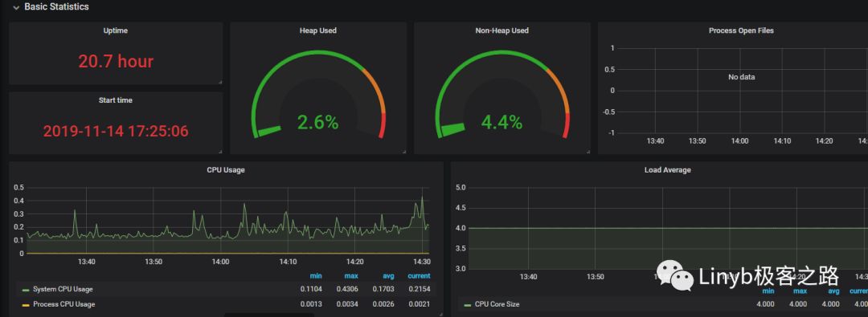The height and width of the screenshot is (317, 868).
Task: Sort CPU Usage legend by min column
Action: (316, 276)
